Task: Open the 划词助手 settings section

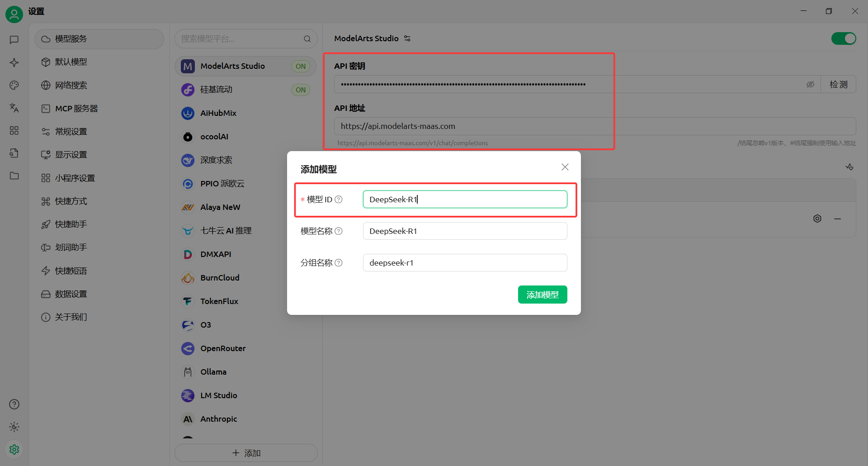Action: tap(99, 247)
